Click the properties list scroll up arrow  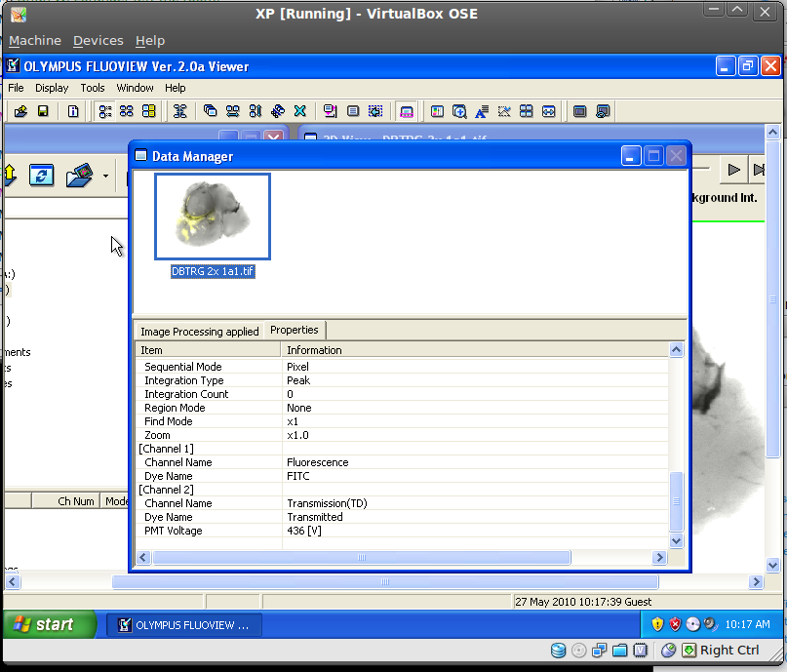[x=676, y=350]
